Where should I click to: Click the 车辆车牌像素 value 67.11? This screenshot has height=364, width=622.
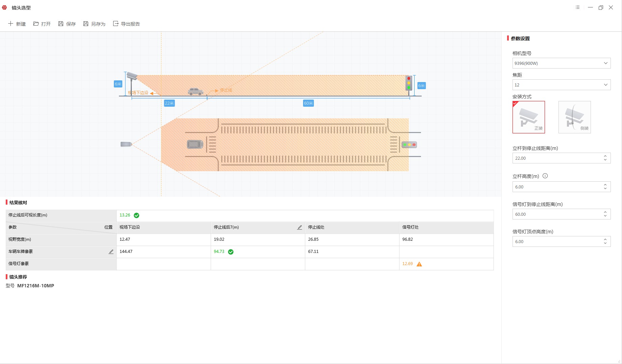(313, 251)
